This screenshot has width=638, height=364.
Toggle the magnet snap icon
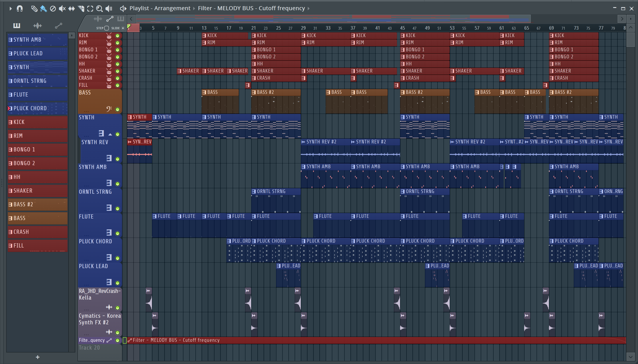pos(20,8)
